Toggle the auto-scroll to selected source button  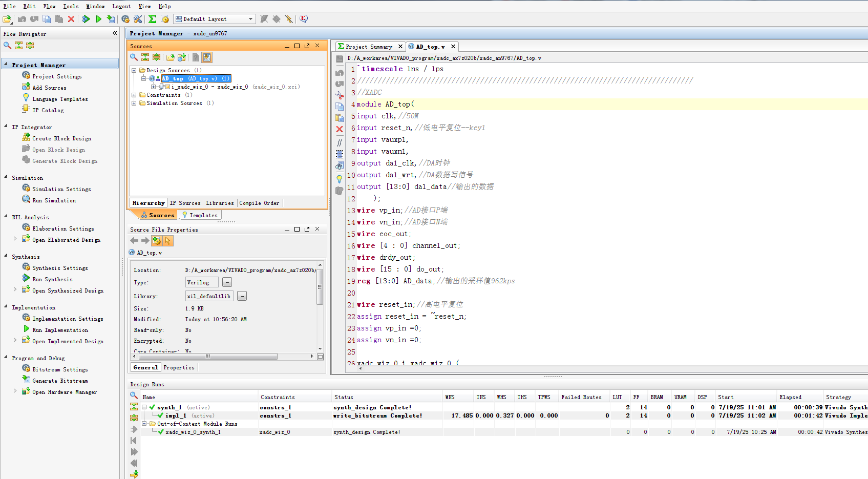coord(207,57)
